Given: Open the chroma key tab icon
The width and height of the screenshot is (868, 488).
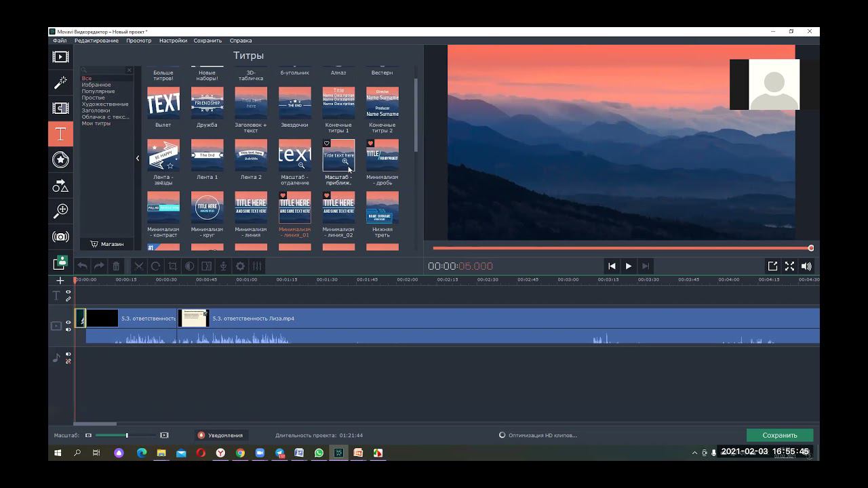Looking at the screenshot, I should coord(60,262).
